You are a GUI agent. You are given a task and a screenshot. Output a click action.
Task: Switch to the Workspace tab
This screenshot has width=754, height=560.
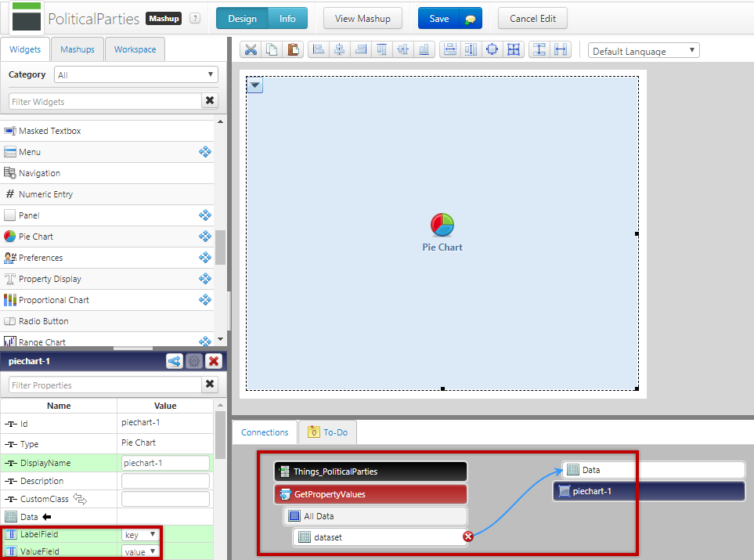coord(135,49)
